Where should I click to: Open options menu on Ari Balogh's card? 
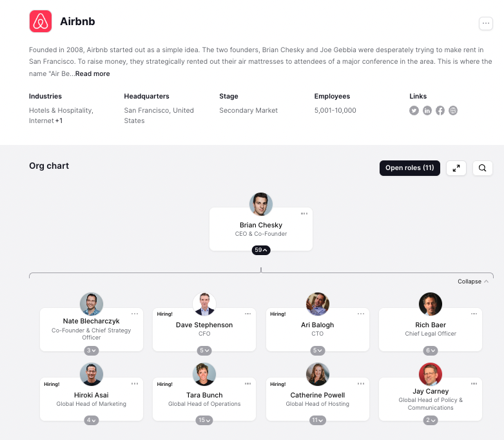click(360, 314)
